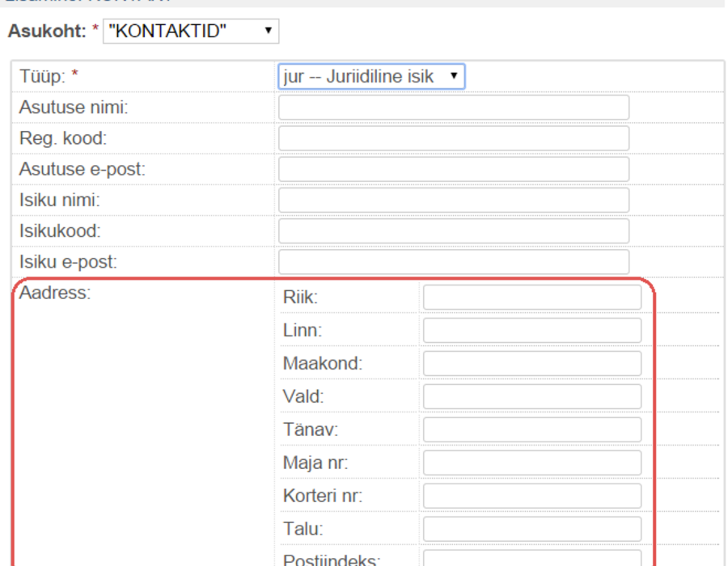The image size is (728, 566).
Task: Click the 'Riik:' label
Action: pos(300,298)
